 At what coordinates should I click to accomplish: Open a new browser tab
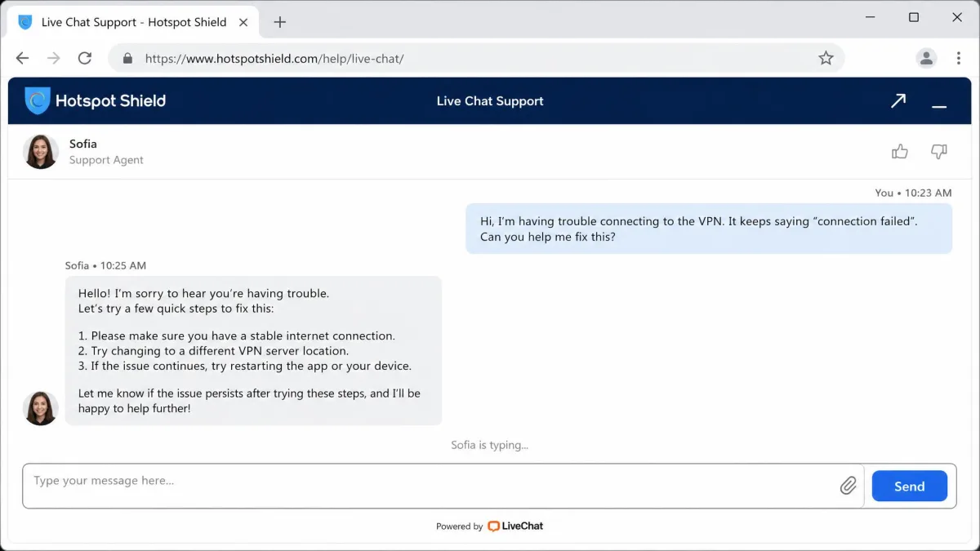pyautogui.click(x=279, y=22)
